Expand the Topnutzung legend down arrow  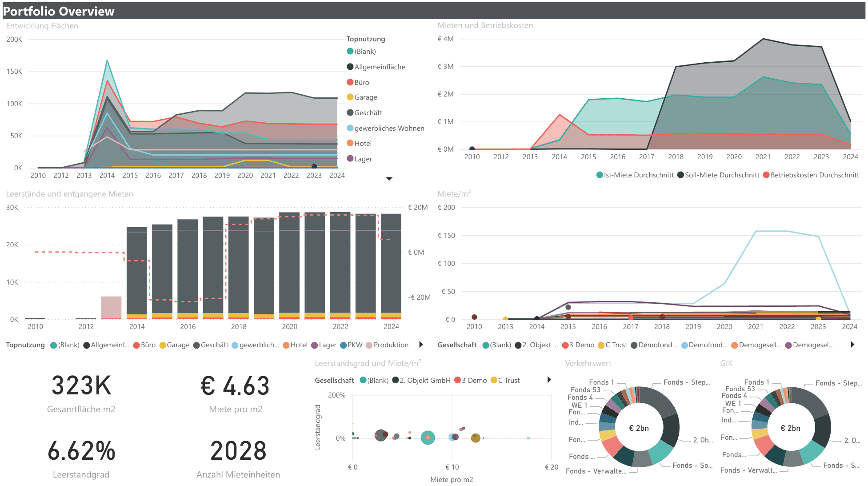(389, 179)
